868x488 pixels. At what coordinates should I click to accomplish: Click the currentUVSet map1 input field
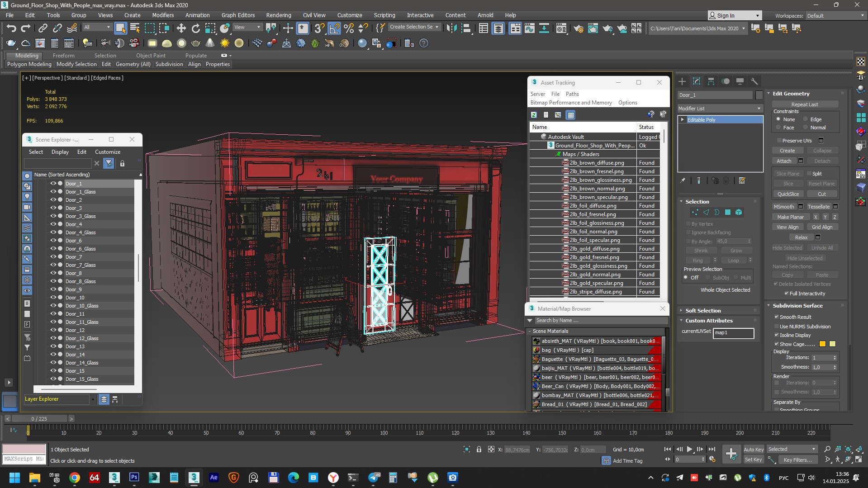point(733,333)
